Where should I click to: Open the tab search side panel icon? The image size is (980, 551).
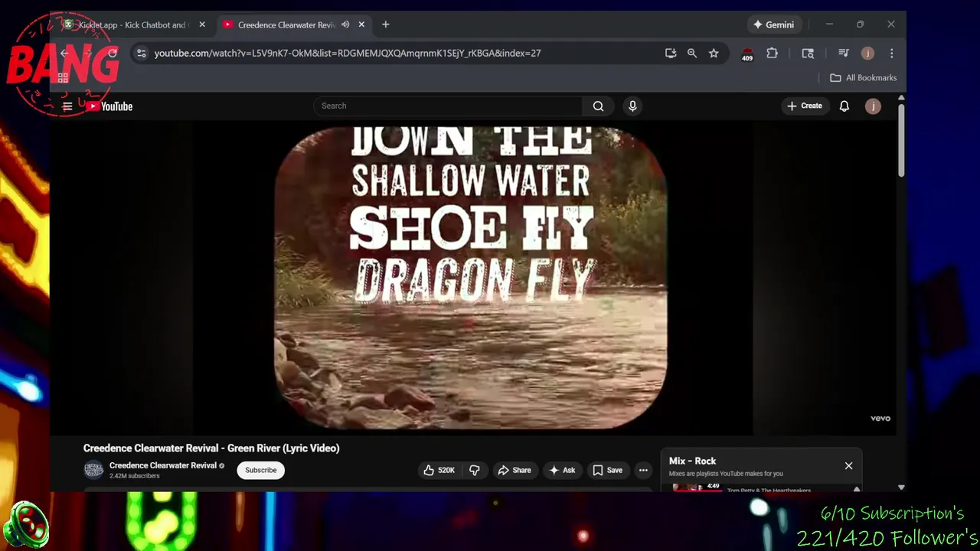[808, 54]
